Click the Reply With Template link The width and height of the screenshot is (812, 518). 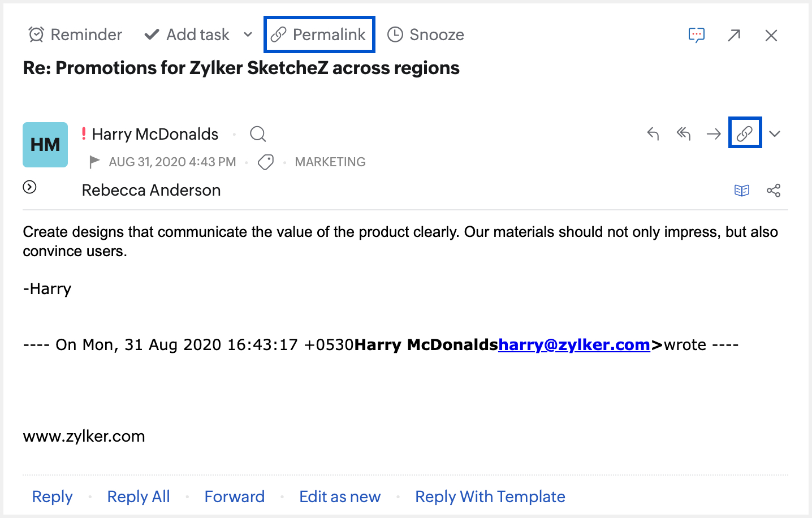point(490,497)
